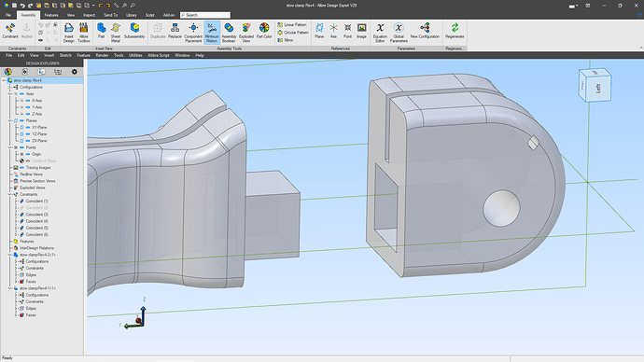
Task: Switch to the Library ribbon tab
Action: point(132,15)
